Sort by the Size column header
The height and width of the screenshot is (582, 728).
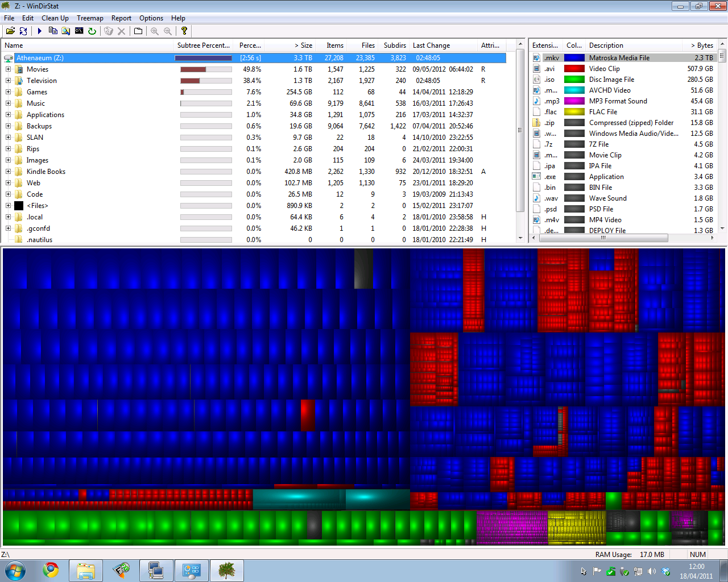(289, 45)
